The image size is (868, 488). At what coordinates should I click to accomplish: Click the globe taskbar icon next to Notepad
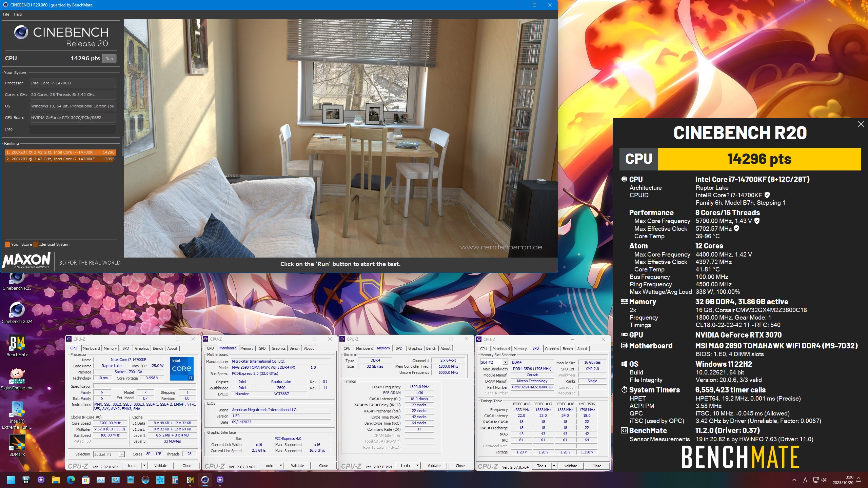(145, 480)
